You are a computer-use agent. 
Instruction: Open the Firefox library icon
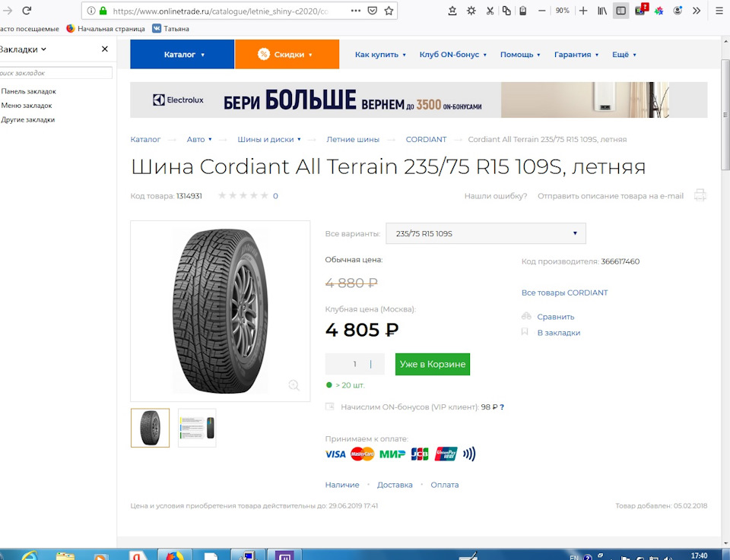click(602, 11)
